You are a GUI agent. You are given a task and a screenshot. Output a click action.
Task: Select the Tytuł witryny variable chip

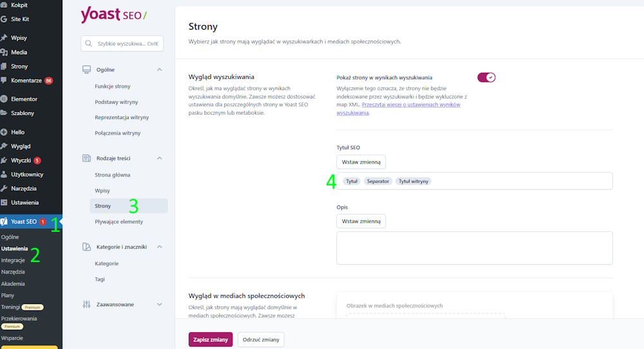pos(413,181)
